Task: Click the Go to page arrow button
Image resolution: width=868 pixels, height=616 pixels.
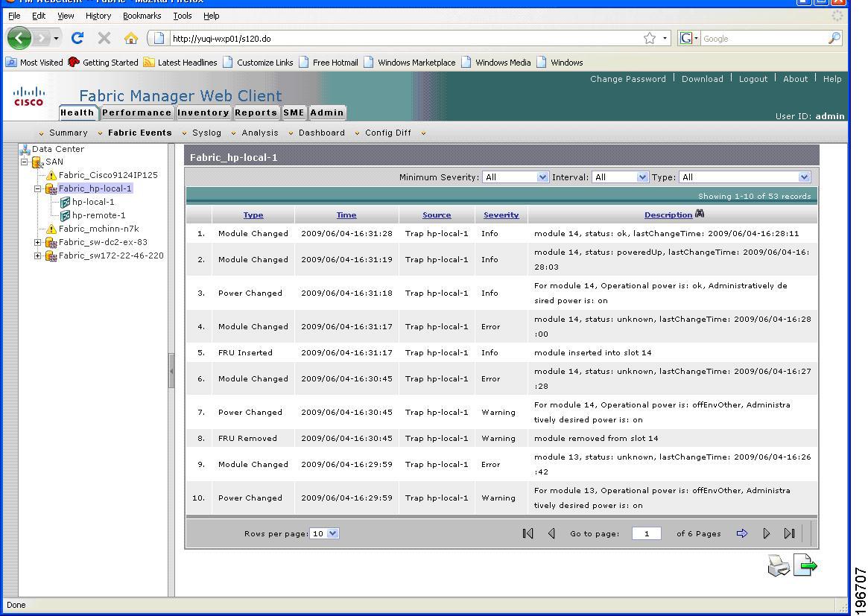Action: 741,533
